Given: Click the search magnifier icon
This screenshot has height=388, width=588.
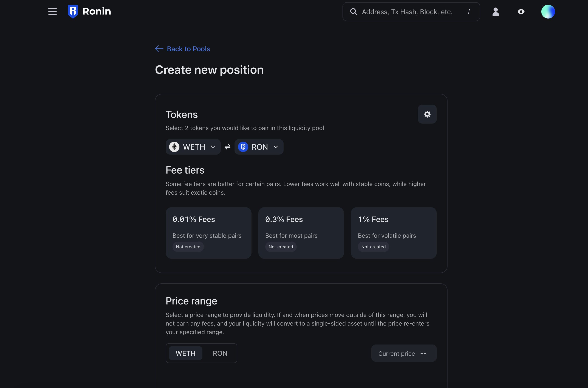Looking at the screenshot, I should click(353, 12).
